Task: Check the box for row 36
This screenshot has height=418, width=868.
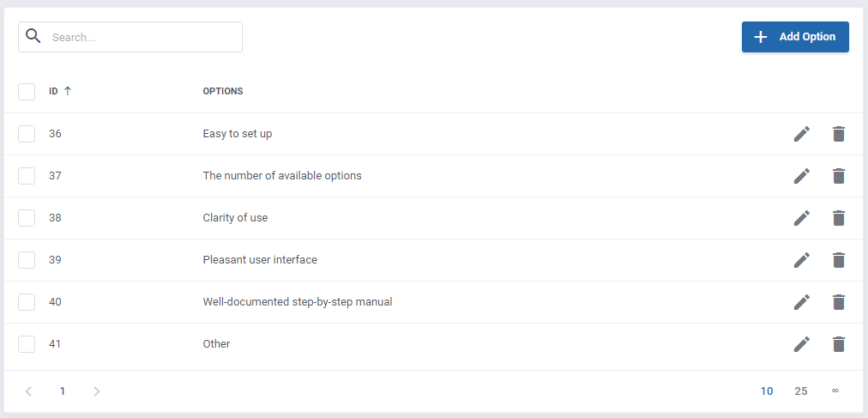Action: click(x=27, y=134)
